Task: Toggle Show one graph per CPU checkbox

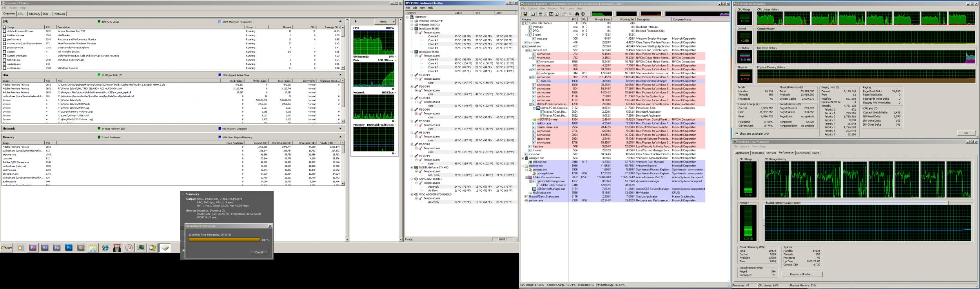Action: (x=737, y=134)
